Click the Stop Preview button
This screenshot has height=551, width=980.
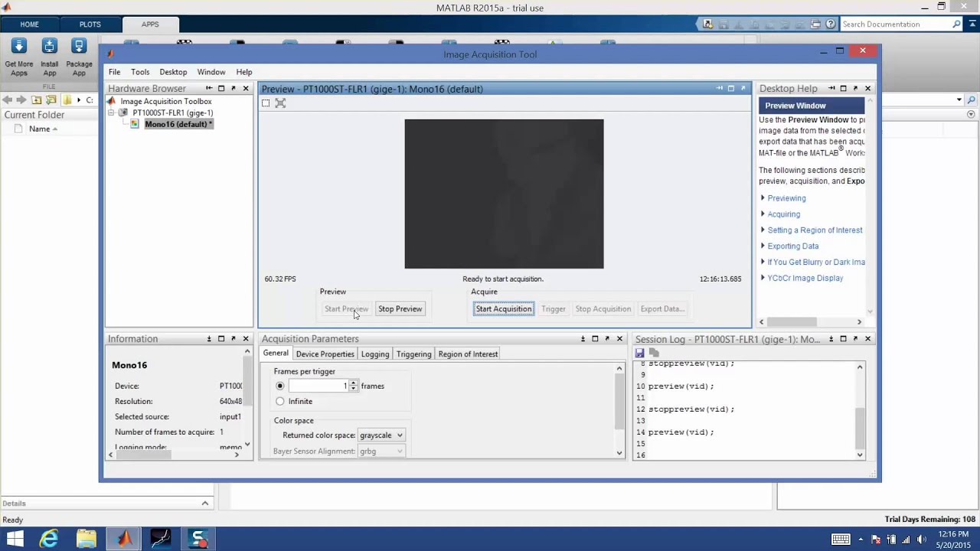[400, 308]
